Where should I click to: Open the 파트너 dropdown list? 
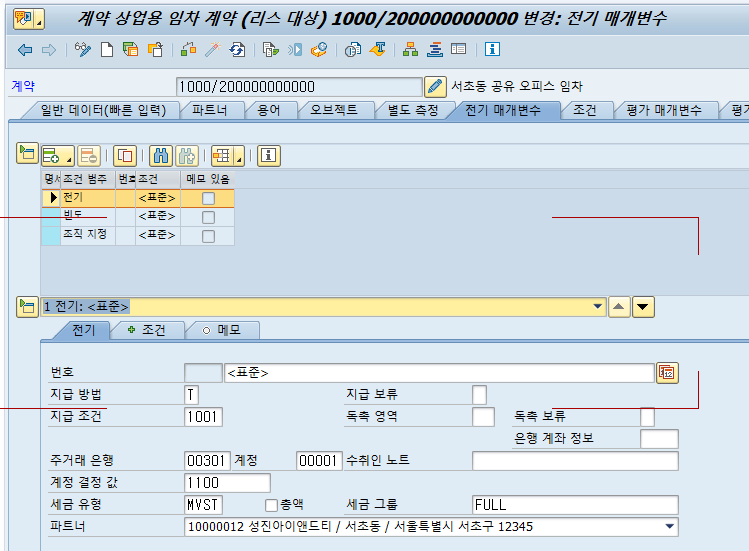click(670, 527)
